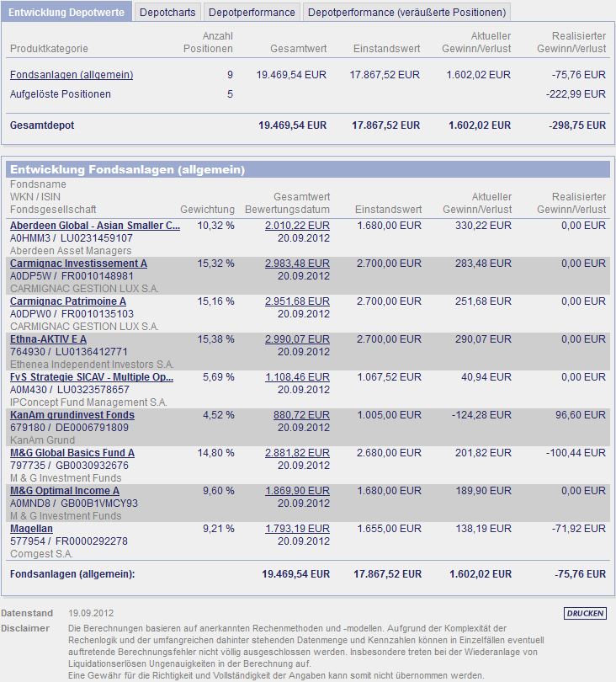Click Gesamtwert 2.881,82 EUR link
This screenshot has width=616, height=682.
click(x=297, y=452)
